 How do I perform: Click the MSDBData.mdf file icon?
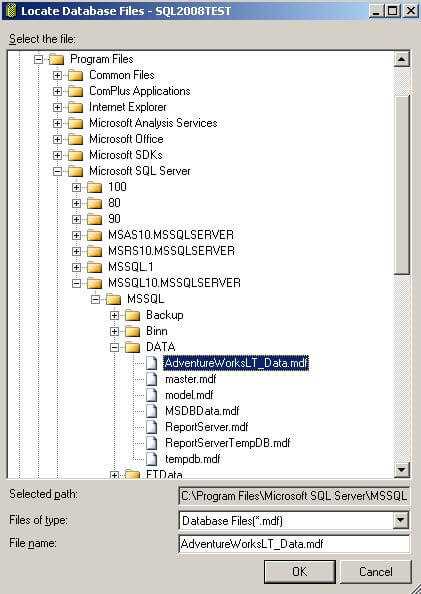click(152, 411)
